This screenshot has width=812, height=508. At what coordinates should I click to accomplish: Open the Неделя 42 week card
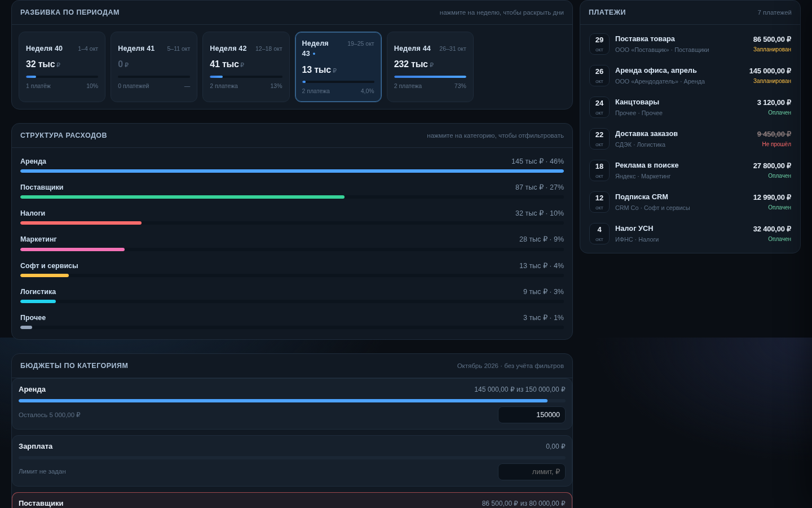pos(246,67)
